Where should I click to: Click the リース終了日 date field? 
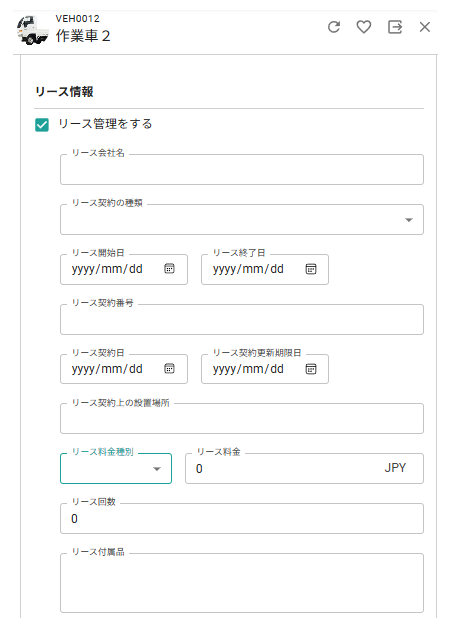[265, 269]
